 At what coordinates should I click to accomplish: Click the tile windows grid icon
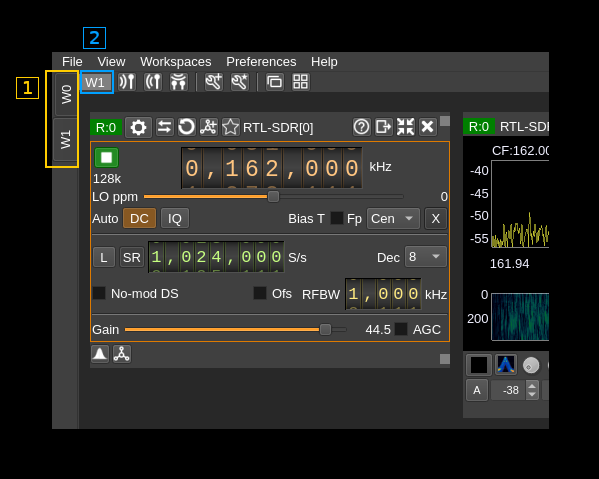click(x=300, y=82)
